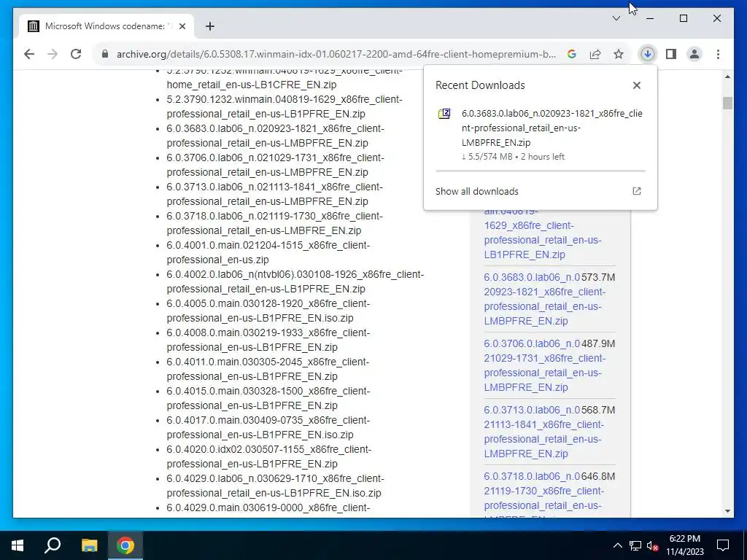Select the Microsoft Windows codename tab
Screen dimensions: 747x560
click(x=107, y=26)
